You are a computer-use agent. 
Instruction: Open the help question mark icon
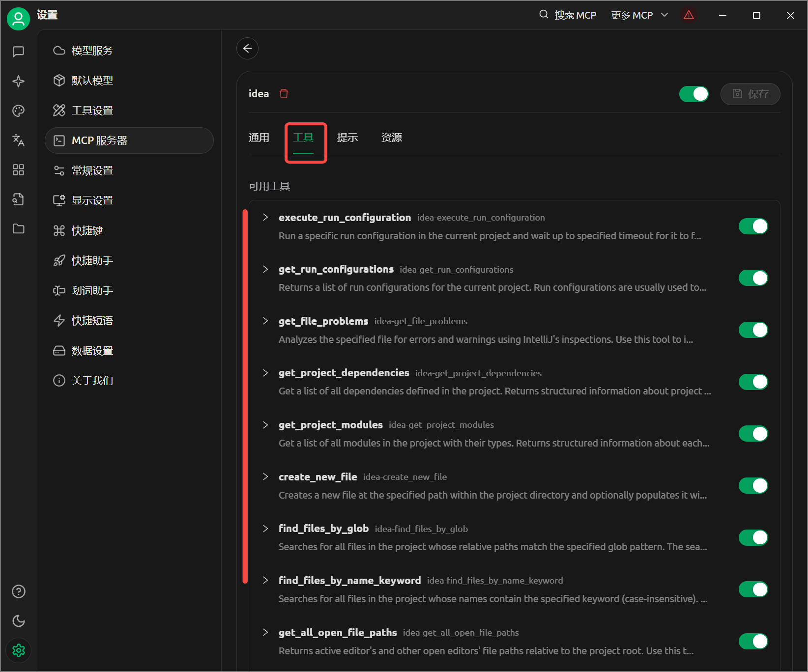coord(19,591)
